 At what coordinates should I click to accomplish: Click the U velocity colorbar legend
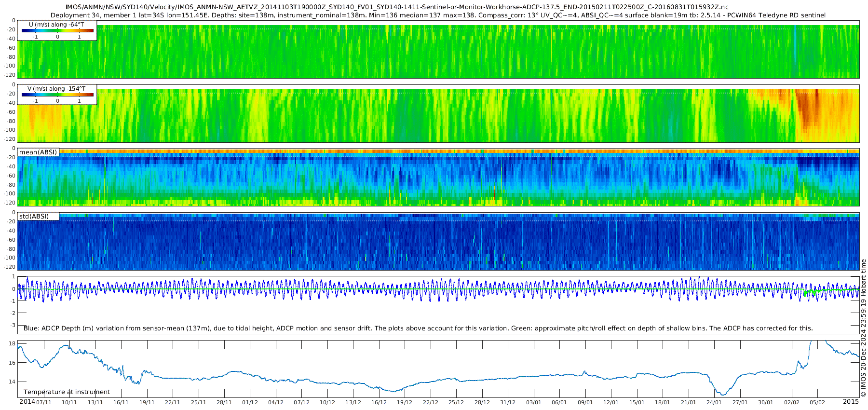coord(57,30)
